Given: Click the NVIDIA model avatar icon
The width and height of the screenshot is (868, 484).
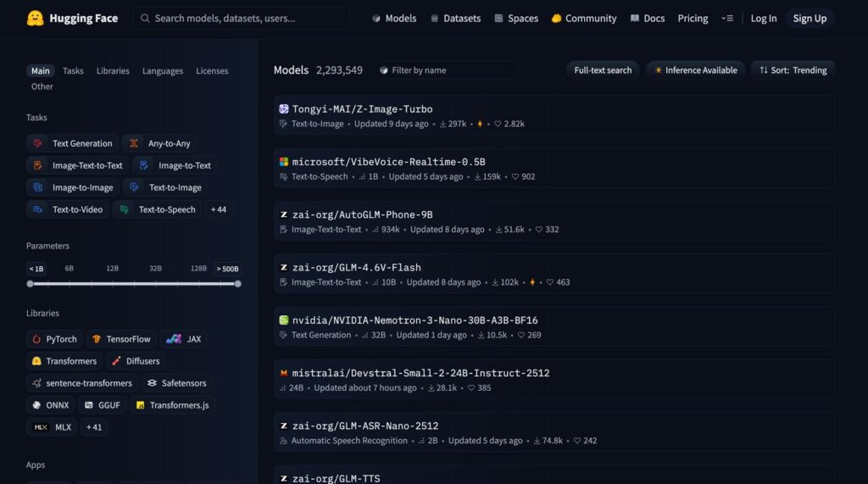Looking at the screenshot, I should 284,320.
